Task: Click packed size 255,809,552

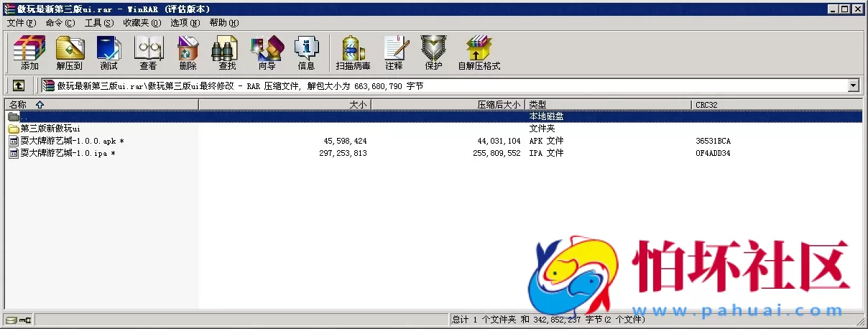Action: coord(497,153)
